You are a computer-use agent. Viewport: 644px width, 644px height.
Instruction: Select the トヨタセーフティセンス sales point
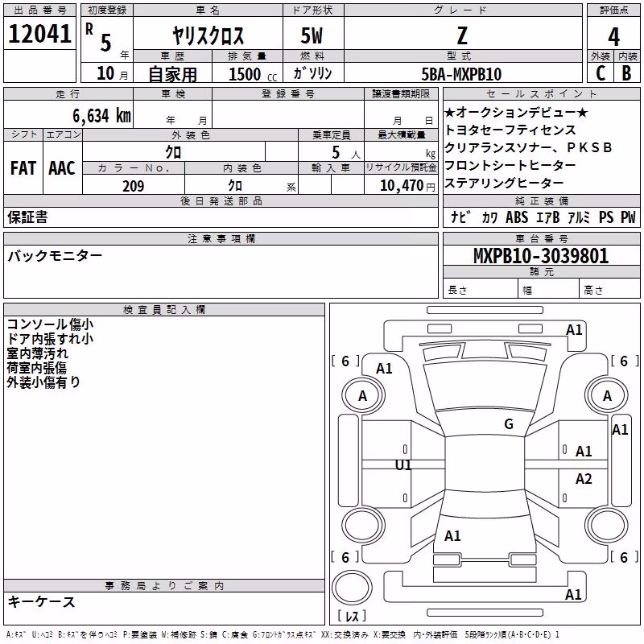click(510, 130)
